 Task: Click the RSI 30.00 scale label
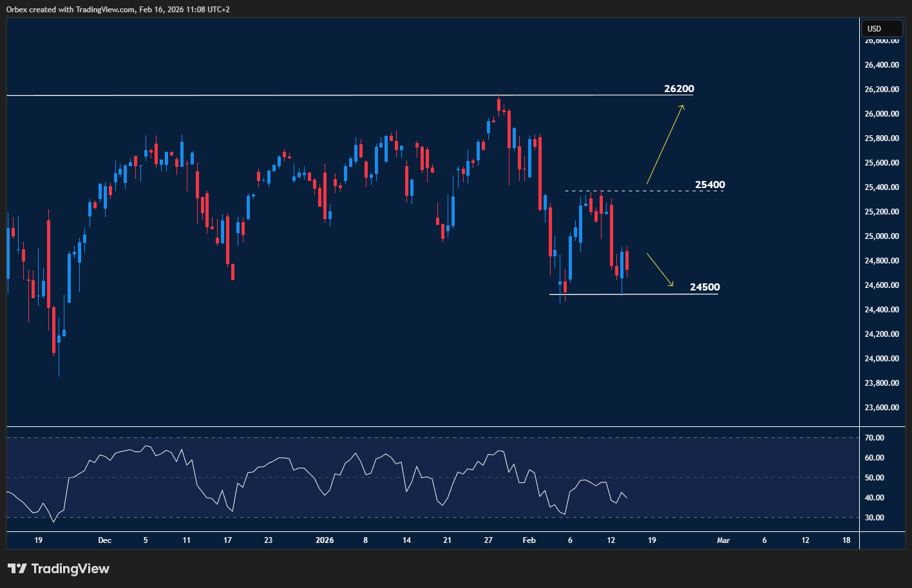[x=874, y=518]
